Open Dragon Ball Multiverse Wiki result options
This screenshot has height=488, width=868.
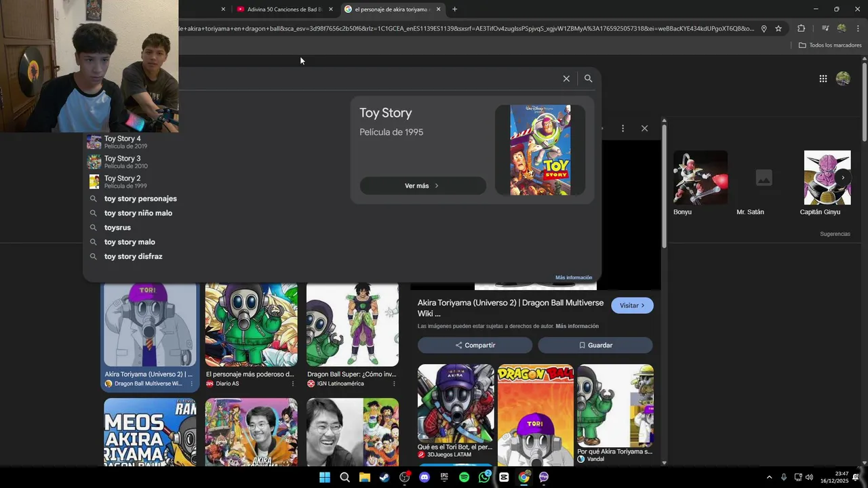(x=191, y=384)
